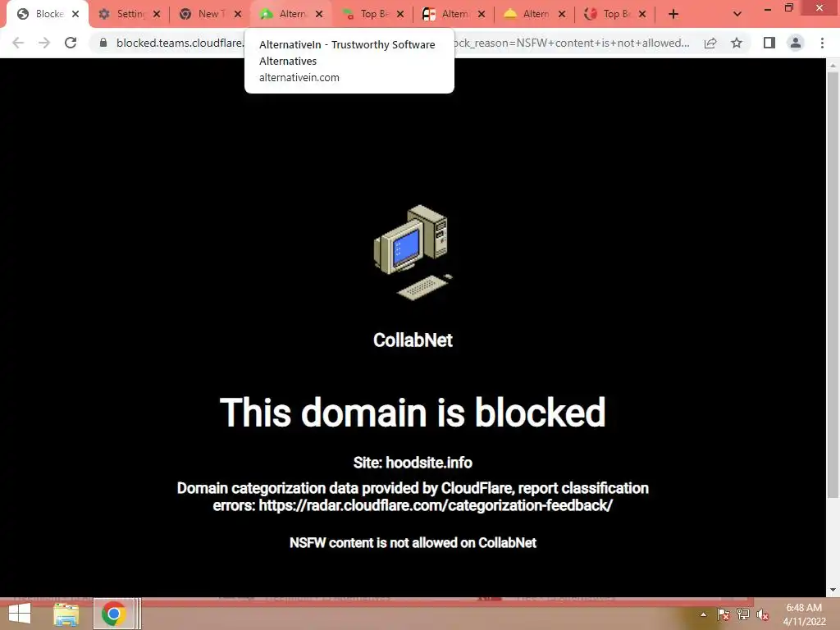Viewport: 840px width, 630px height.
Task: Open the taskbar clock and date
Action: click(x=804, y=614)
